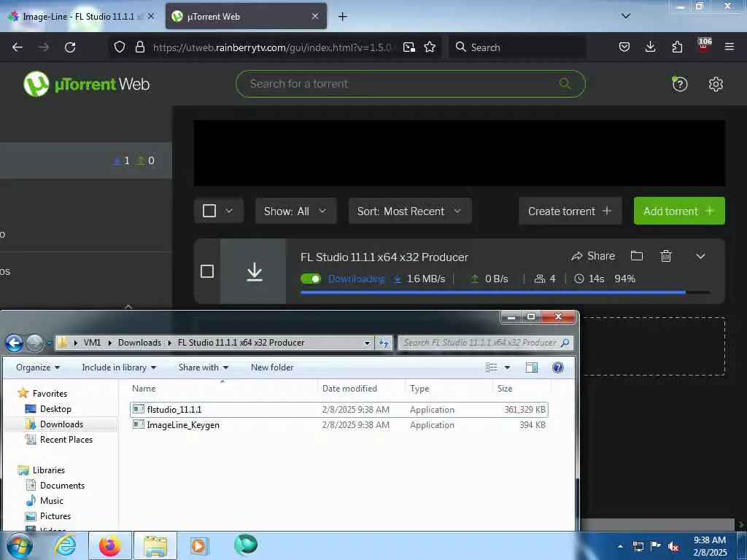Open Windows Start menu

pos(20,545)
